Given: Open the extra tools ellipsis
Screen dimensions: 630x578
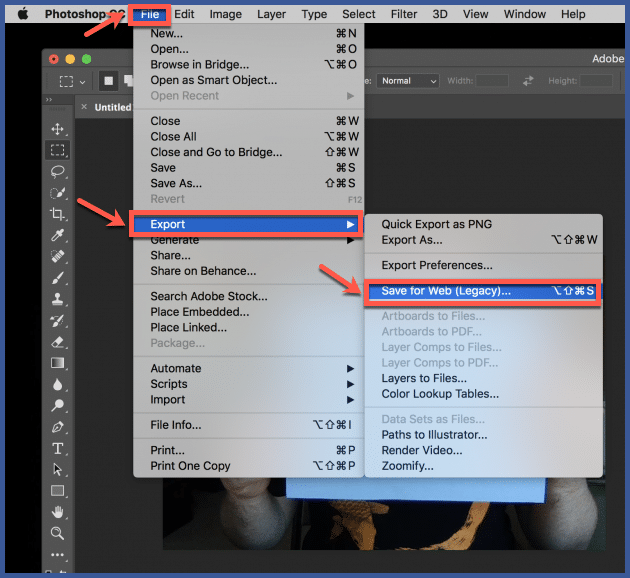Looking at the screenshot, I should click(x=57, y=555).
